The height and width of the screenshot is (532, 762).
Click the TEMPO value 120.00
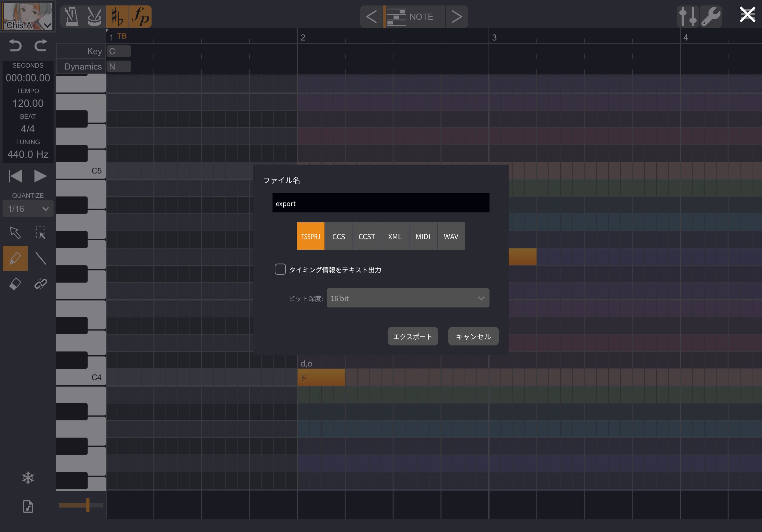[28, 103]
